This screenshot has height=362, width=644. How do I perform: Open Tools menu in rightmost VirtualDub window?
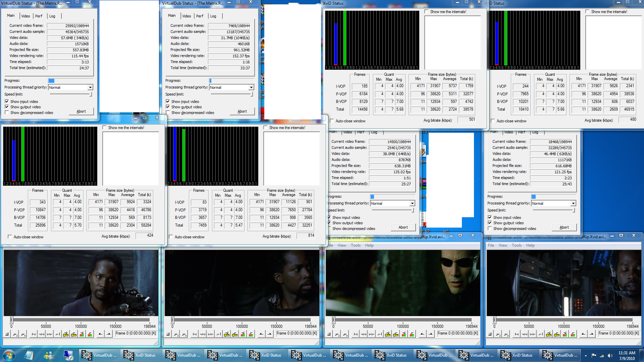pyautogui.click(x=517, y=245)
